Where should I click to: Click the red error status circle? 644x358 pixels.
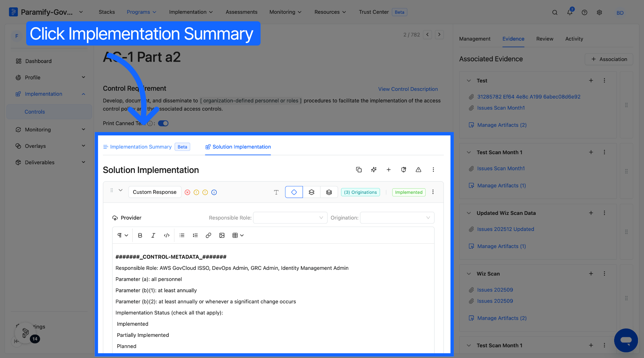pos(187,192)
